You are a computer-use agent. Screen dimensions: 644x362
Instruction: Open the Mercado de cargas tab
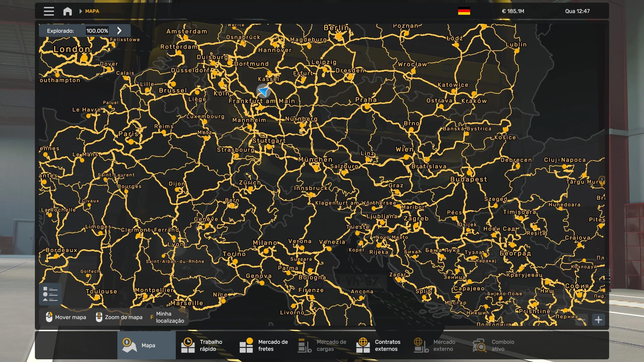click(x=322, y=345)
